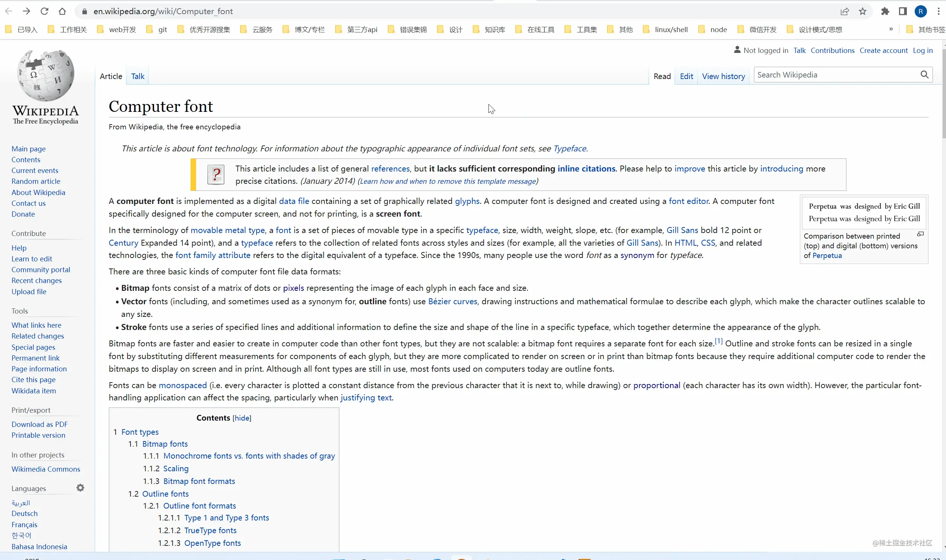Screen dimensions: 946x560
Task: Go to Wikipedia Main page
Action: pos(29,149)
